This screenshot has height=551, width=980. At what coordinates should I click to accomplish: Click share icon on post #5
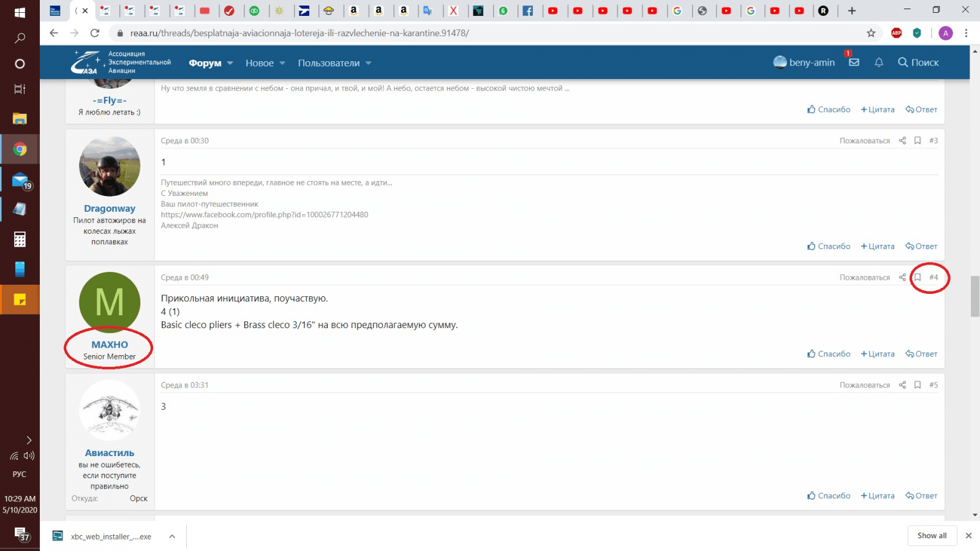click(x=902, y=385)
